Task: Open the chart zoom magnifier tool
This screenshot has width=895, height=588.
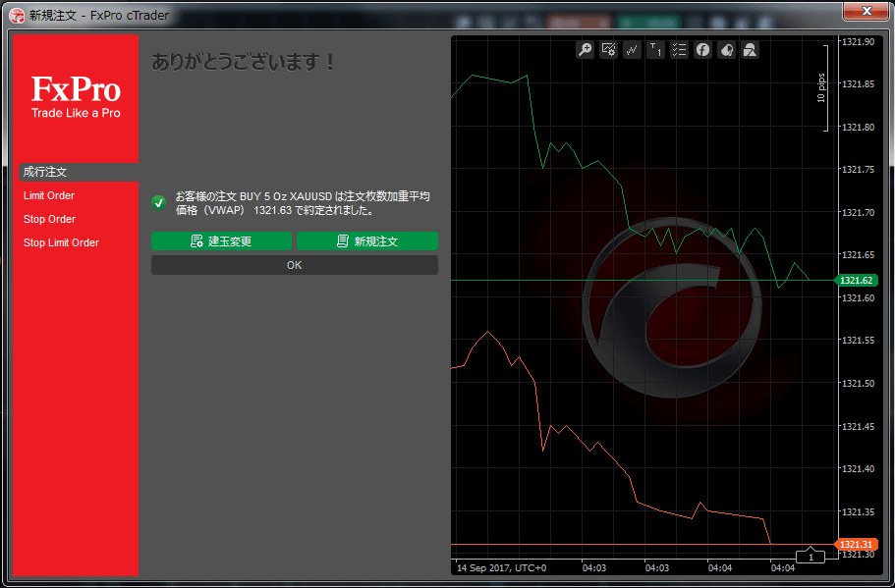Action: click(586, 50)
